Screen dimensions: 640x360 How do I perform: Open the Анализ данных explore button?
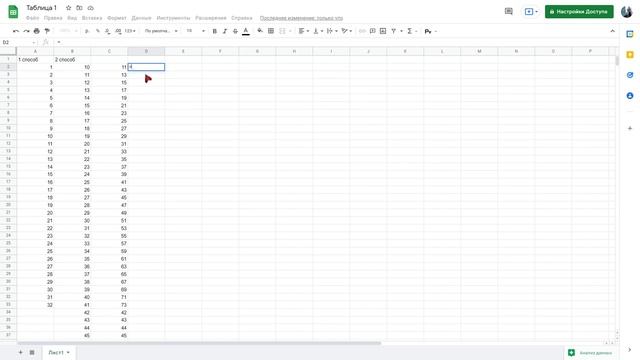(x=591, y=353)
